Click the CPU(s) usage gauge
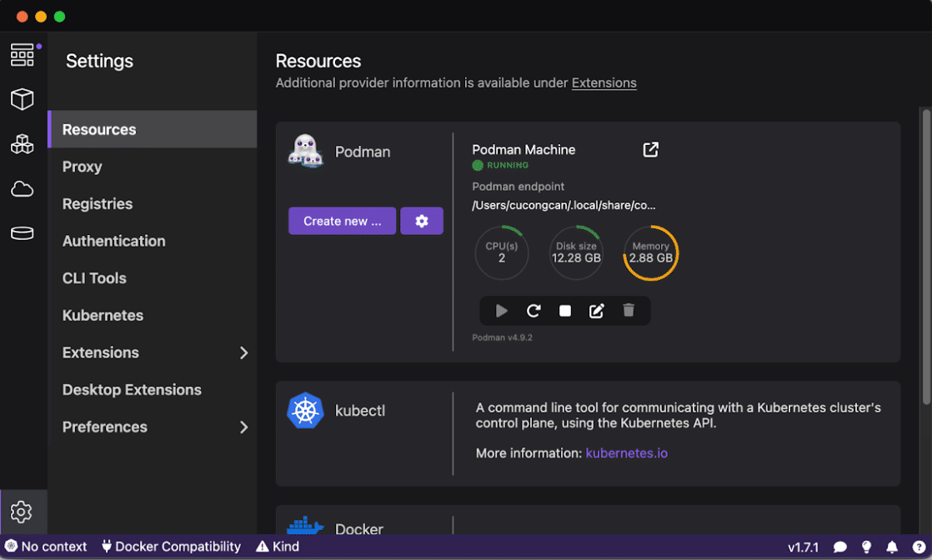 pyautogui.click(x=502, y=252)
